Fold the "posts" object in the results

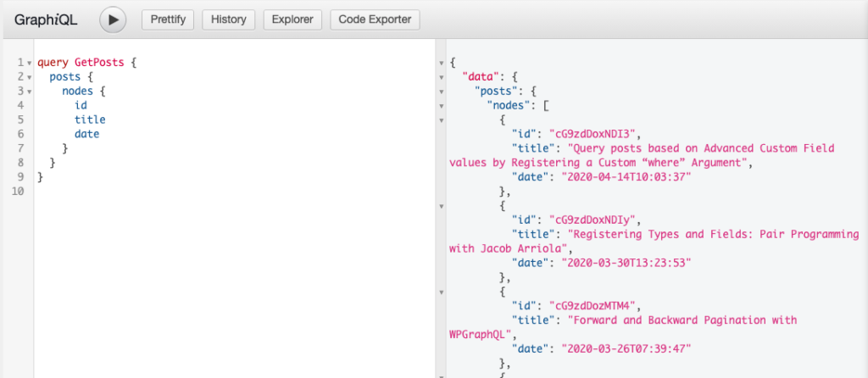pyautogui.click(x=441, y=92)
